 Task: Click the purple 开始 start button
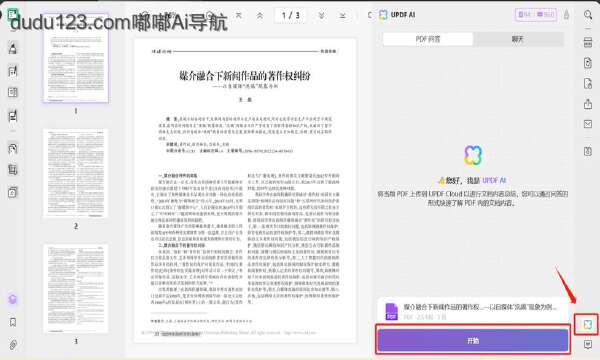473,340
